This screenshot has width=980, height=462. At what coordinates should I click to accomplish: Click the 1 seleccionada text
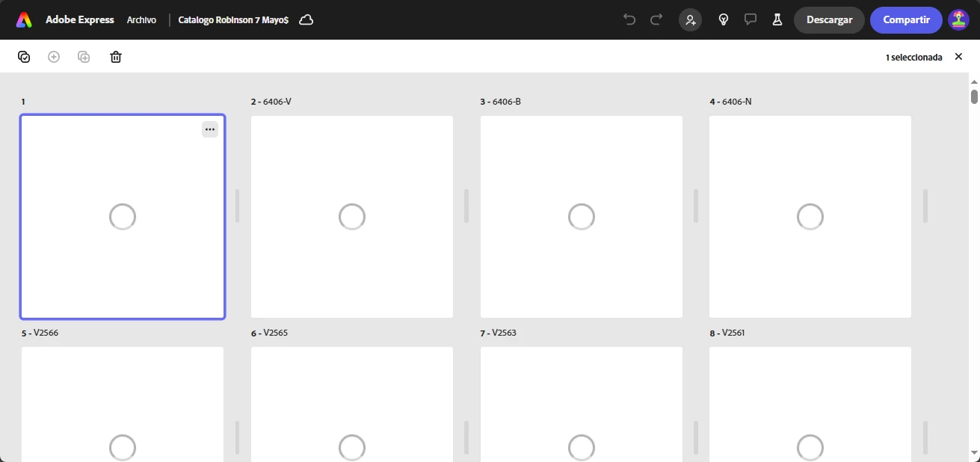(913, 58)
